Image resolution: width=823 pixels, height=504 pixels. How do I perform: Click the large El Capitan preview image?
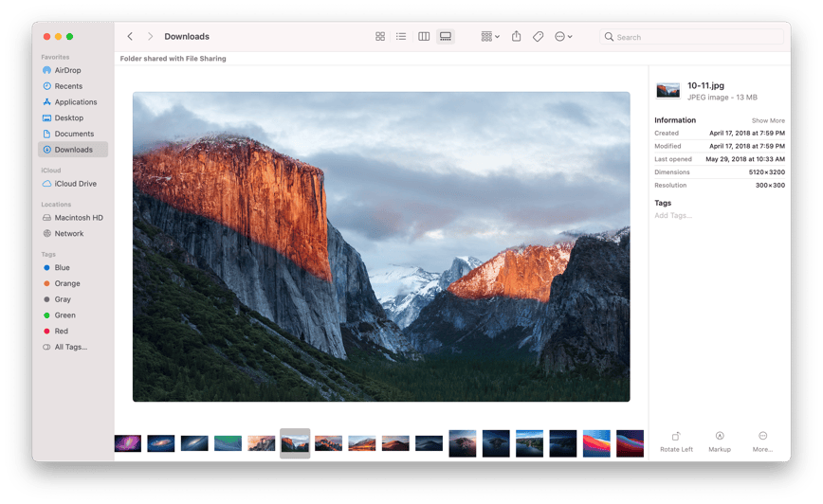381,246
